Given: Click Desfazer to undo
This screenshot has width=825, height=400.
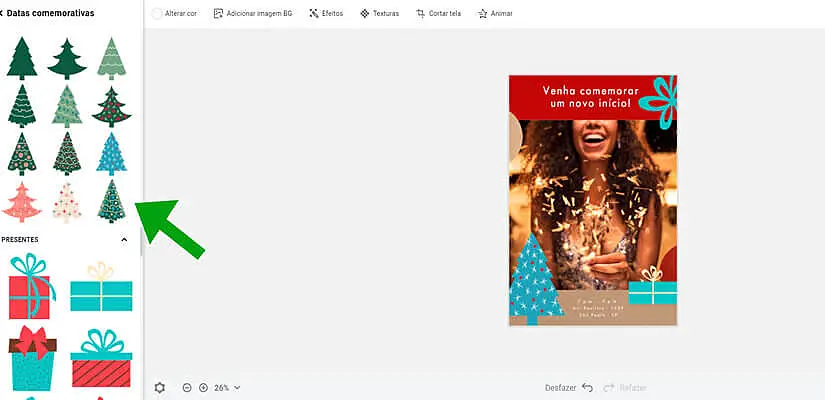Looking at the screenshot, I should [x=569, y=388].
